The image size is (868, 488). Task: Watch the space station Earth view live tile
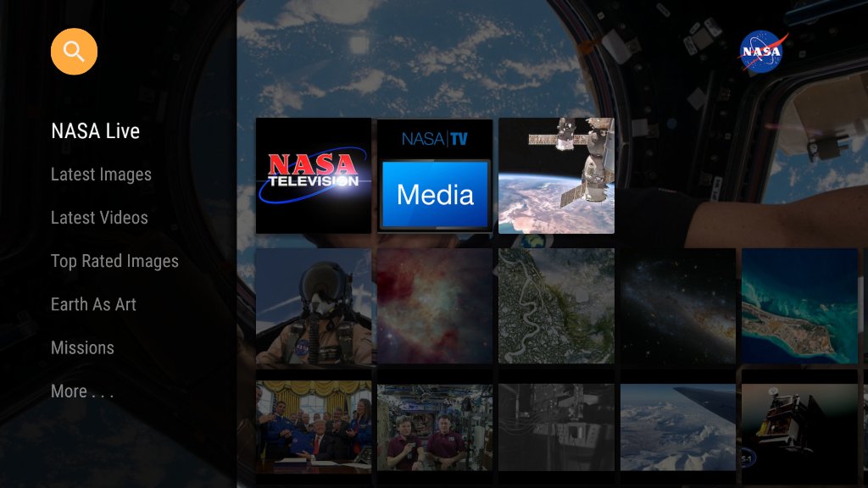556,175
